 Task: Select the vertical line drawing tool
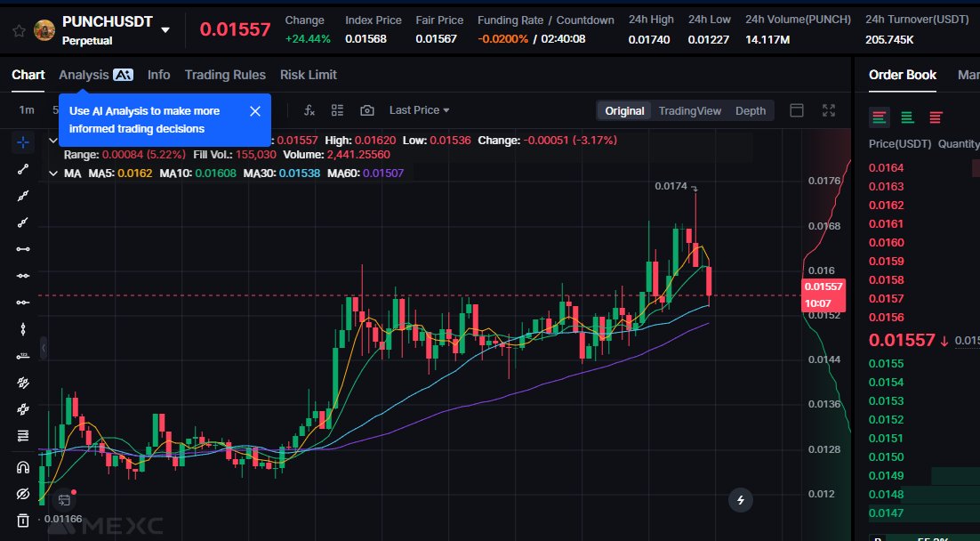(23, 329)
